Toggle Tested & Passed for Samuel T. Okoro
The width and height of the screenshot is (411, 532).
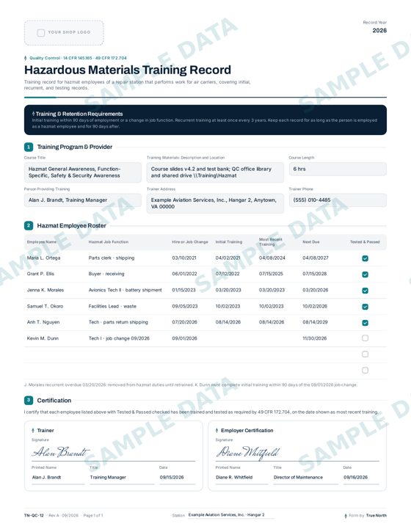point(365,307)
